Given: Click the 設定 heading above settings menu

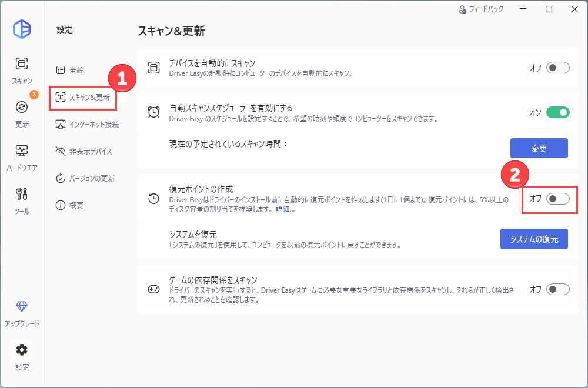Looking at the screenshot, I should click(x=65, y=30).
